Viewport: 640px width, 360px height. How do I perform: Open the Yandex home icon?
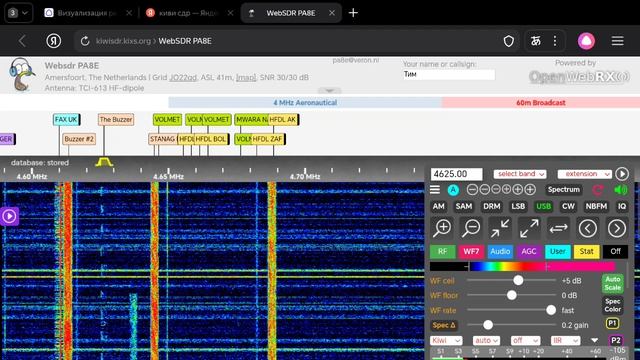(x=53, y=41)
